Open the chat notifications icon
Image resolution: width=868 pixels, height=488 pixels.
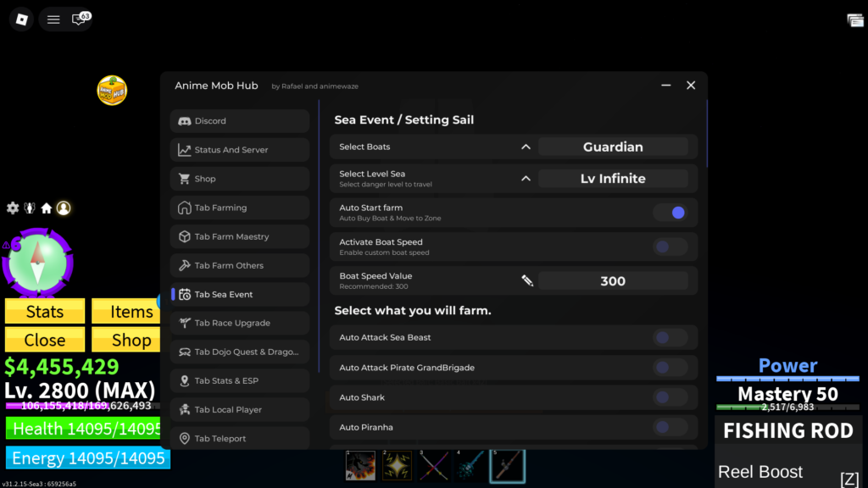coord(81,19)
